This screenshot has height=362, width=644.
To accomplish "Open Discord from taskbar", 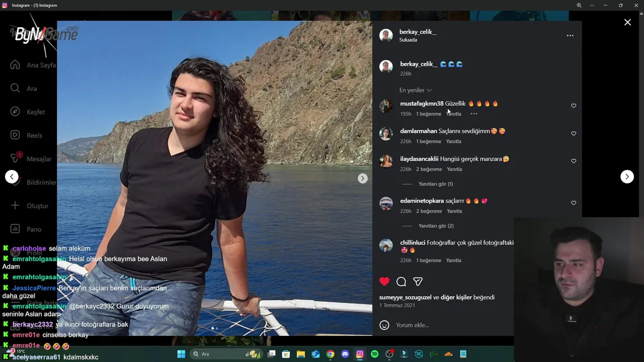I will click(x=345, y=354).
